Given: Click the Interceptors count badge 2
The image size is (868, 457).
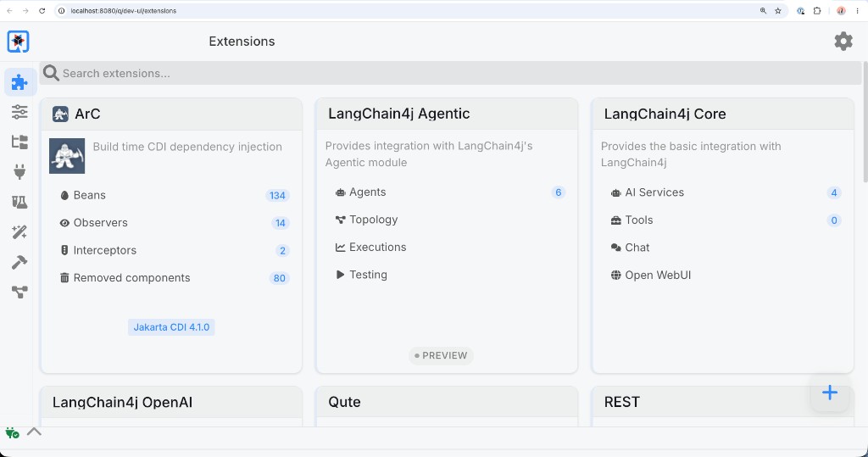Looking at the screenshot, I should coord(282,251).
